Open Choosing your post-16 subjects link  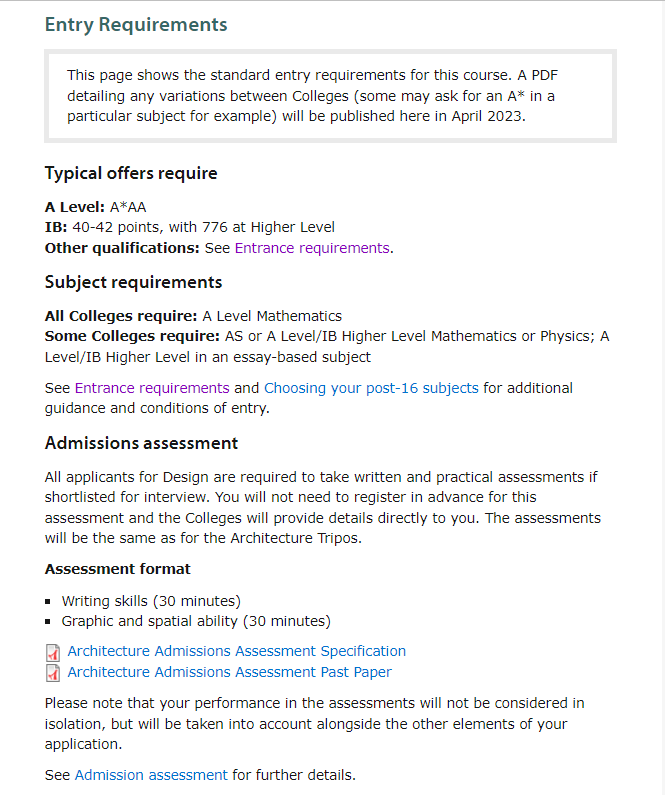[x=371, y=388]
